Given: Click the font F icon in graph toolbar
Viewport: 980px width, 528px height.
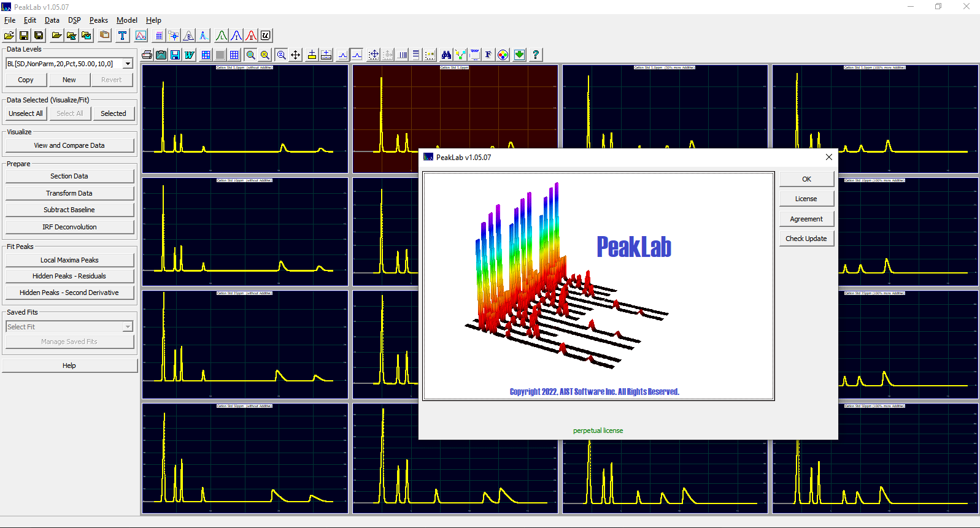Looking at the screenshot, I should coord(488,55).
